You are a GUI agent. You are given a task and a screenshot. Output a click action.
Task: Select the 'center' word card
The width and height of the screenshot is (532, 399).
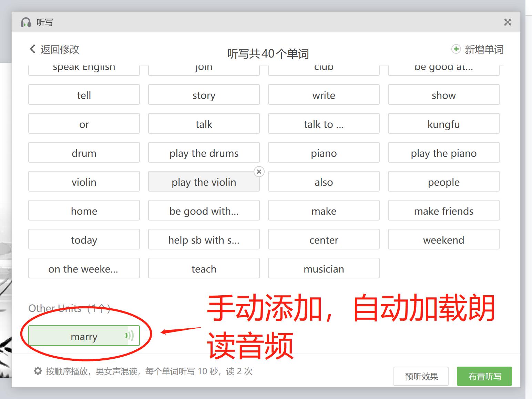pyautogui.click(x=324, y=239)
